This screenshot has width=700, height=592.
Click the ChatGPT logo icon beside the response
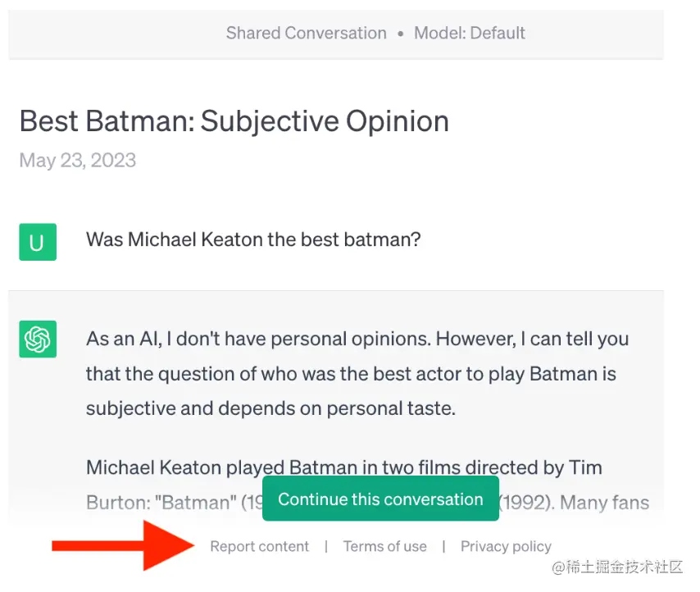point(38,339)
